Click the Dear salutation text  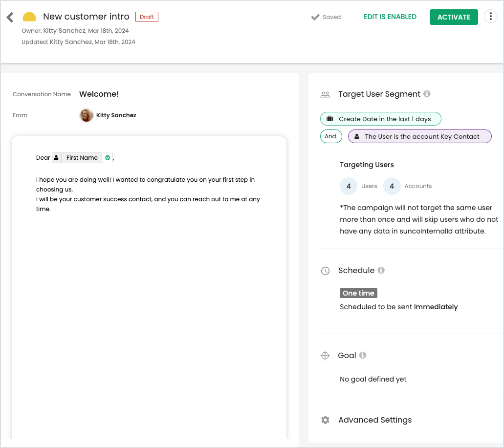pos(43,158)
